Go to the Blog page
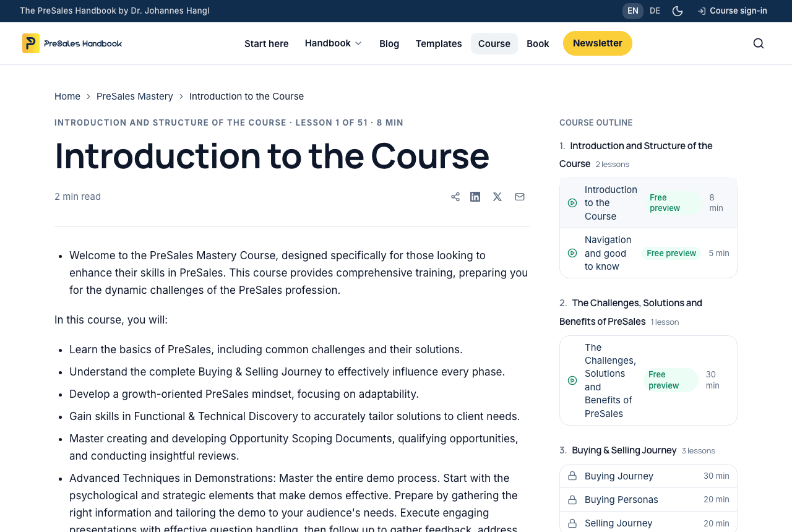 pos(389,43)
